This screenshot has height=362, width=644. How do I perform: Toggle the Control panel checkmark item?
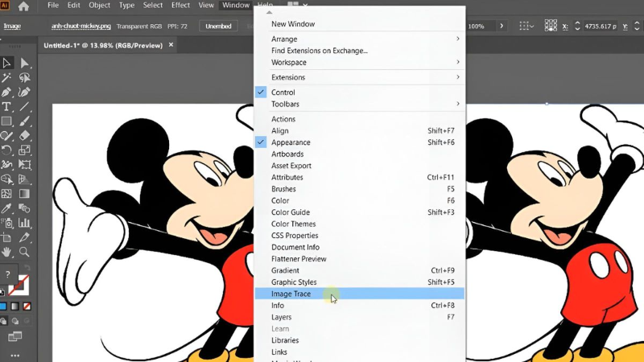pos(360,93)
